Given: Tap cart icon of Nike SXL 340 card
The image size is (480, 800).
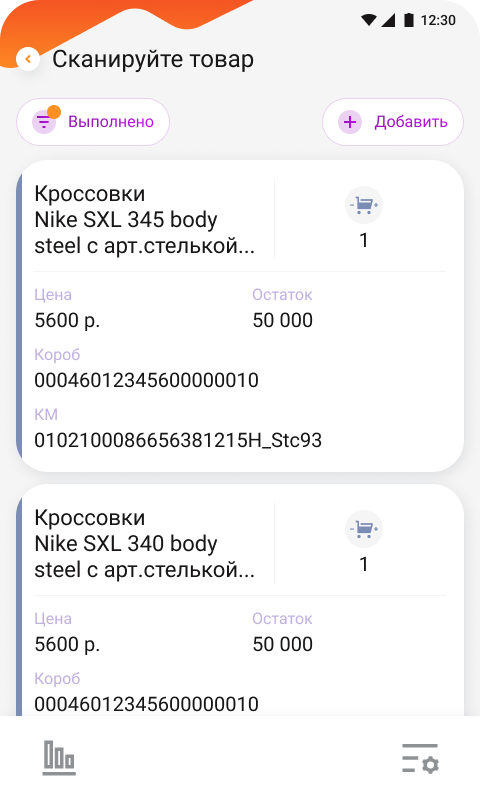Looking at the screenshot, I should (x=364, y=529).
